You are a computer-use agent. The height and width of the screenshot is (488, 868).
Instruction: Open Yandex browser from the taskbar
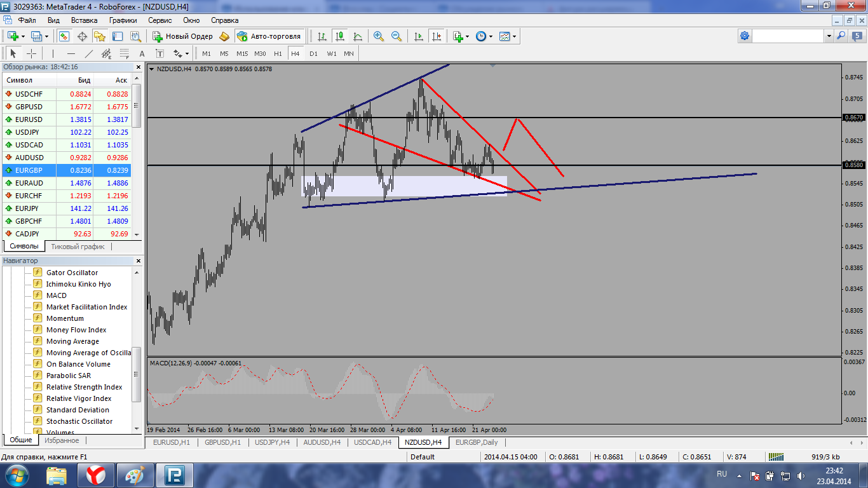pyautogui.click(x=96, y=475)
